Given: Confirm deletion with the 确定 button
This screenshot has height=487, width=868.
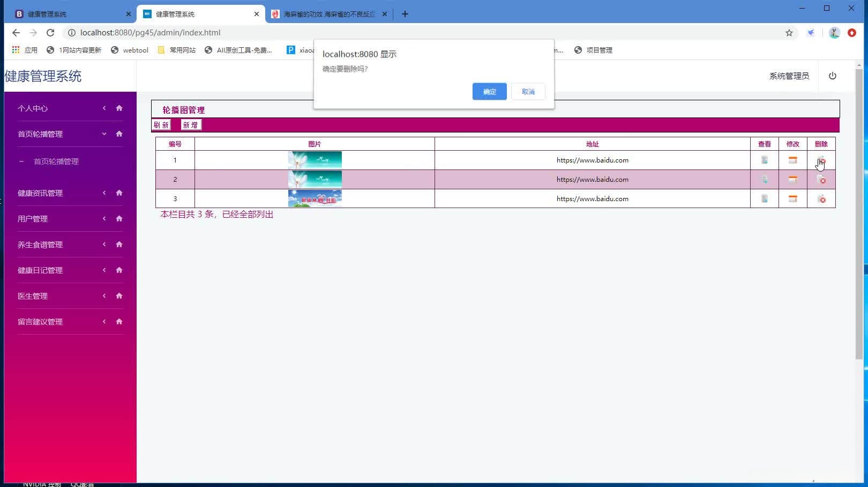Looking at the screenshot, I should point(489,92).
